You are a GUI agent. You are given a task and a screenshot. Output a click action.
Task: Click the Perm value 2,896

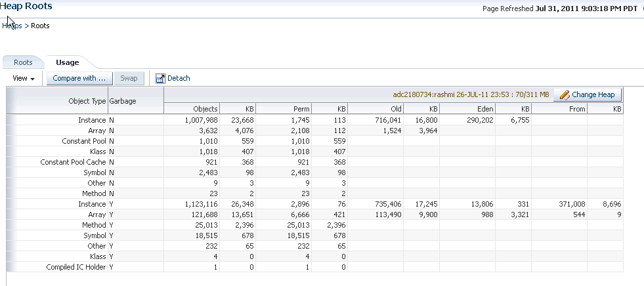coord(301,204)
